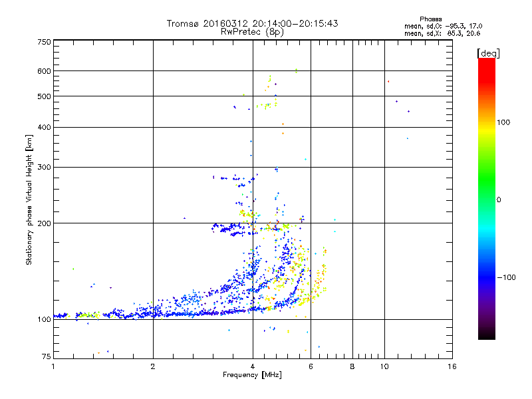The image size is (532, 399).
Task: Click the colorbar '0' tick label
Action: point(499,199)
